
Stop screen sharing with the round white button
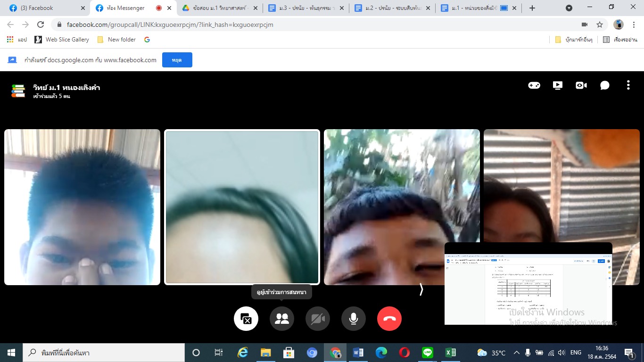(x=246, y=319)
